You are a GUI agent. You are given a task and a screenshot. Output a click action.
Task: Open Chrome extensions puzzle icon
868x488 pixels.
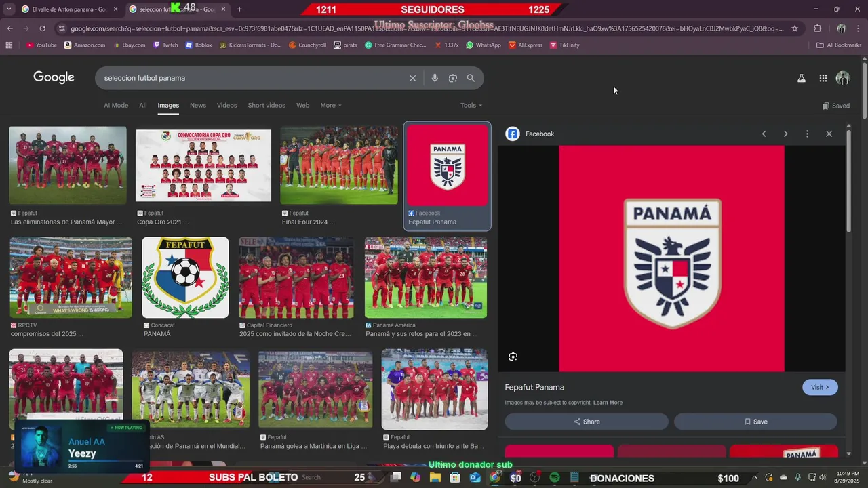point(817,28)
